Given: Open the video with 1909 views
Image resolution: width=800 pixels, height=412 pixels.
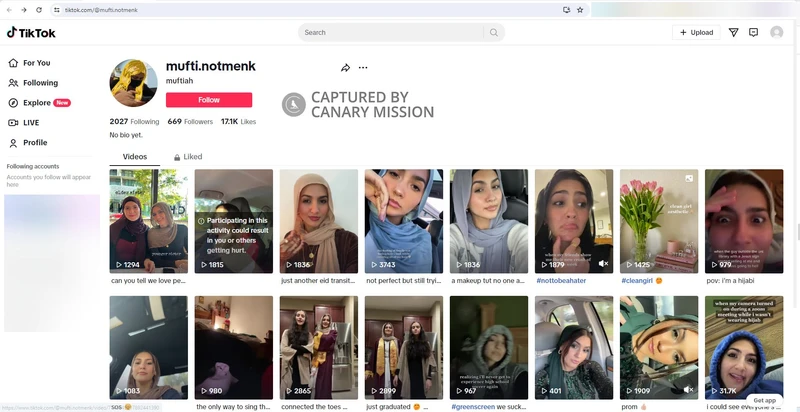Looking at the screenshot, I should click(x=659, y=348).
